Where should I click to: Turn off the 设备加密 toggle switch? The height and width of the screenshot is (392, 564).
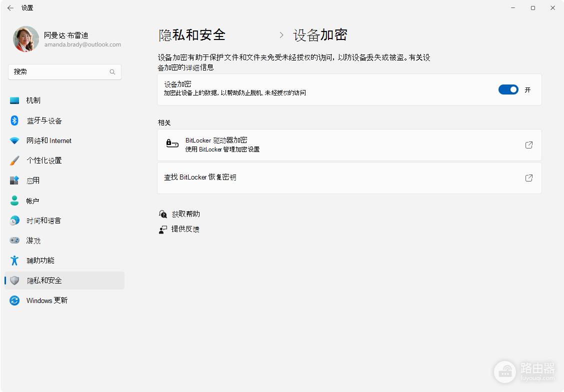[x=508, y=89]
